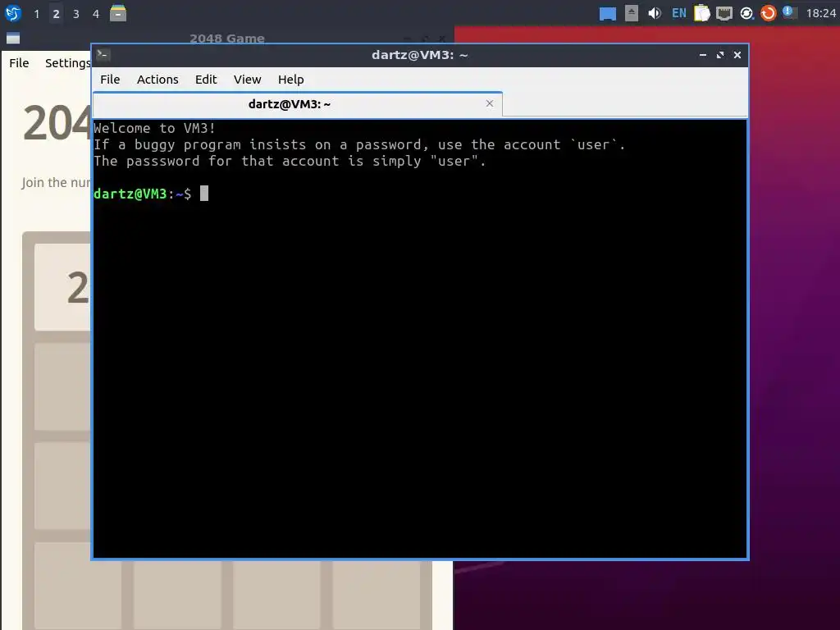The width and height of the screenshot is (840, 630).
Task: Click the tile showing 2 in the 2048 board
Action: (x=62, y=287)
